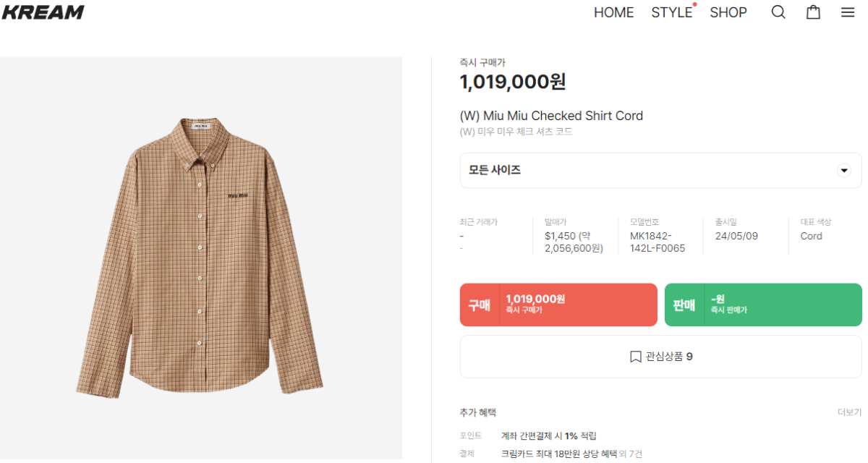Image resolution: width=868 pixels, height=463 pixels.
Task: Click model number MK1842-142L-F0065
Action: pyautogui.click(x=657, y=242)
